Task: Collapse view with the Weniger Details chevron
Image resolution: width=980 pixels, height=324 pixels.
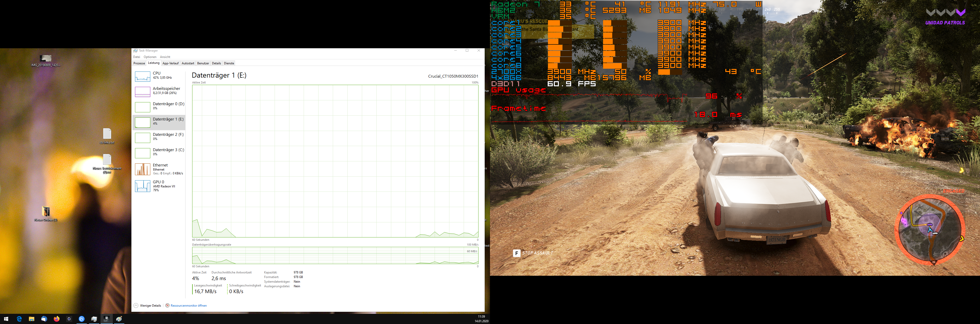Action: (x=136, y=305)
